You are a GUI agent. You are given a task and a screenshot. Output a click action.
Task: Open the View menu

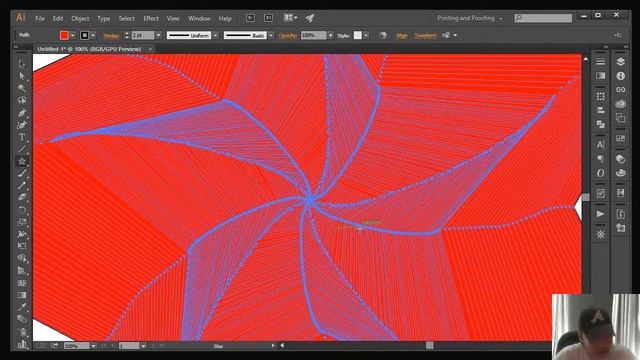point(173,18)
